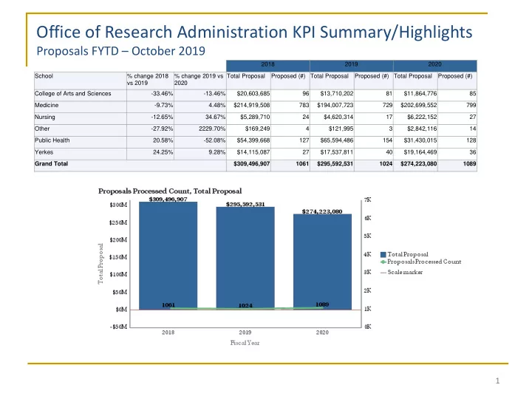
Task: Select the subtitle 'Proposals FYTD – October 2019'
Action: tap(120, 51)
